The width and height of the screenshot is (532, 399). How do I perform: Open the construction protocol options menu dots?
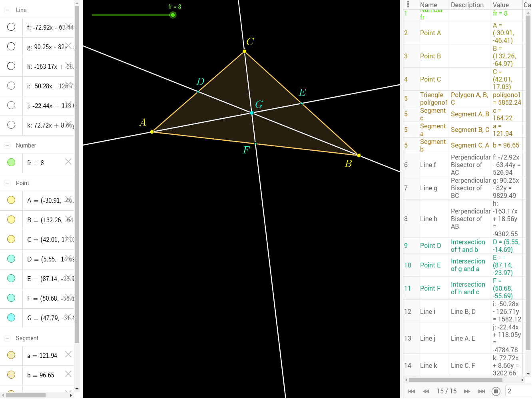408,4
